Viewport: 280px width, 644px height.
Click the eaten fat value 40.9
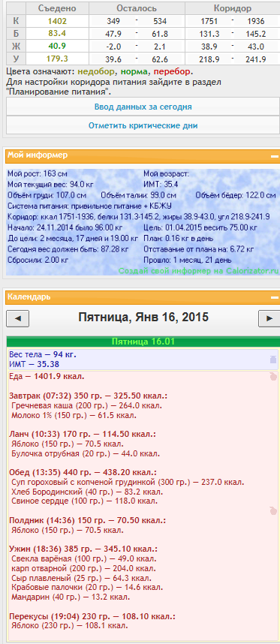pyautogui.click(x=57, y=46)
